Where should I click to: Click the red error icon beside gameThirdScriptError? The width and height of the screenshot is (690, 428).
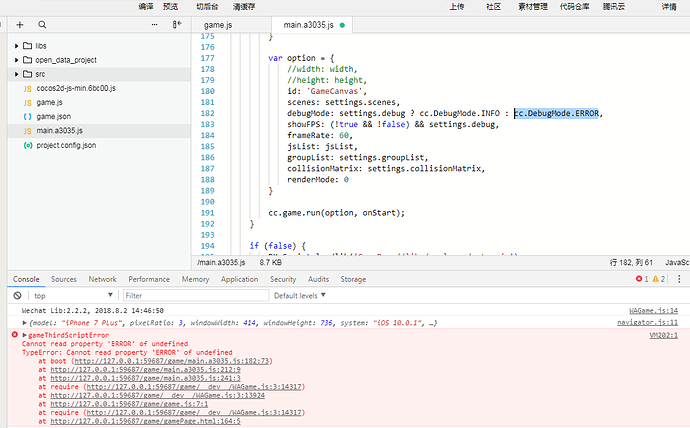point(15,335)
